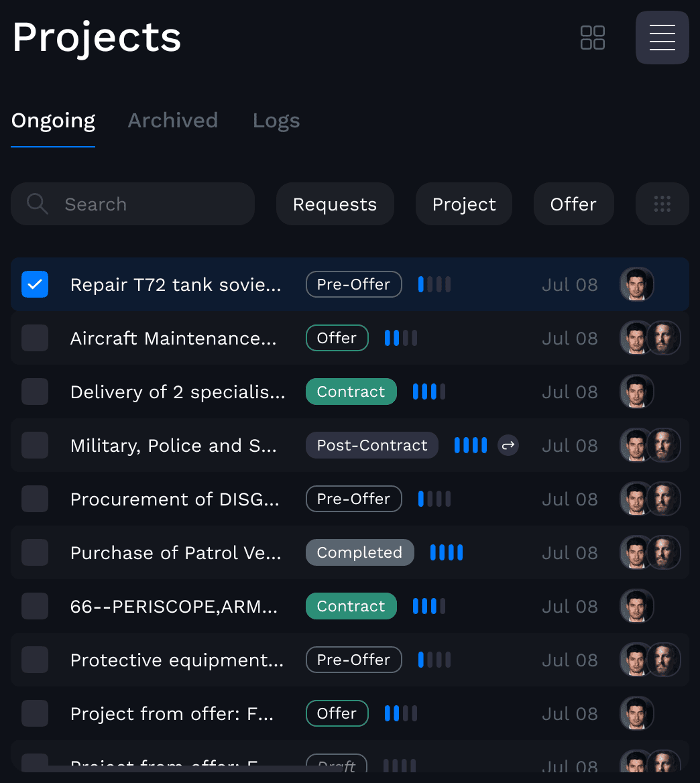Screen dimensions: 700x783
Task: Uncheck the Repair T72 tank project checkbox
Action: coord(35,284)
